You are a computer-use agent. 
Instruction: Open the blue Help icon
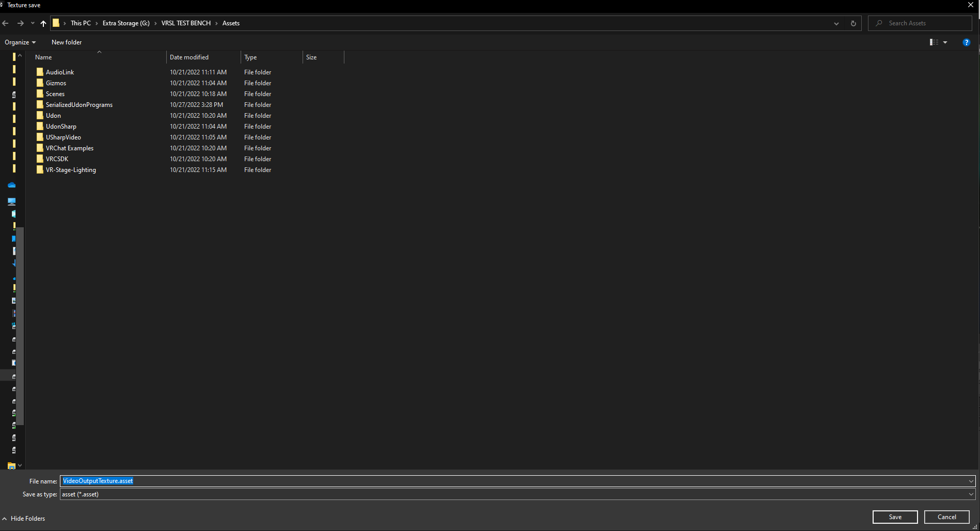(x=966, y=42)
